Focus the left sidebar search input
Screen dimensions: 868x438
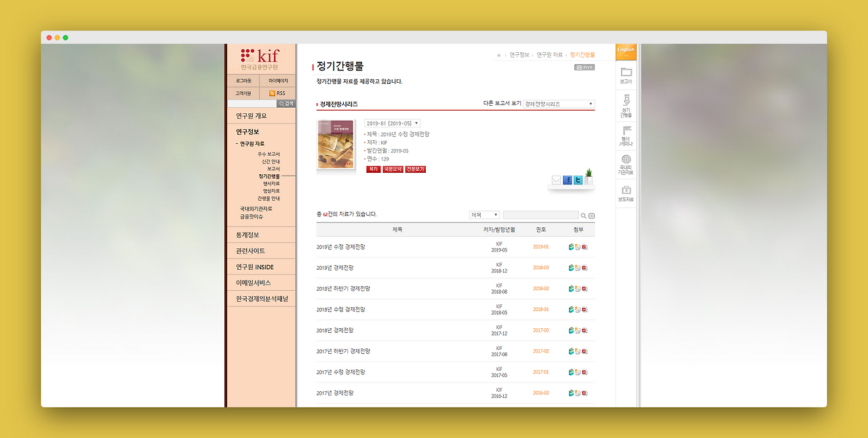[252, 104]
